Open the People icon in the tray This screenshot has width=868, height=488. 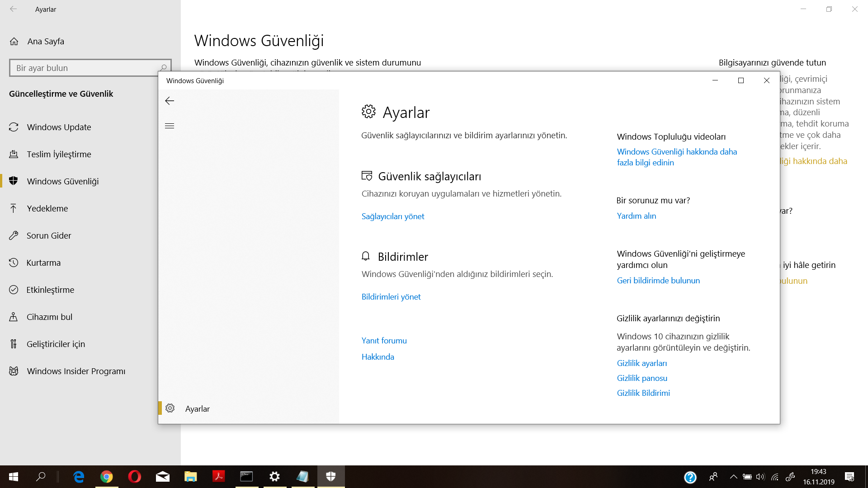[x=713, y=477]
